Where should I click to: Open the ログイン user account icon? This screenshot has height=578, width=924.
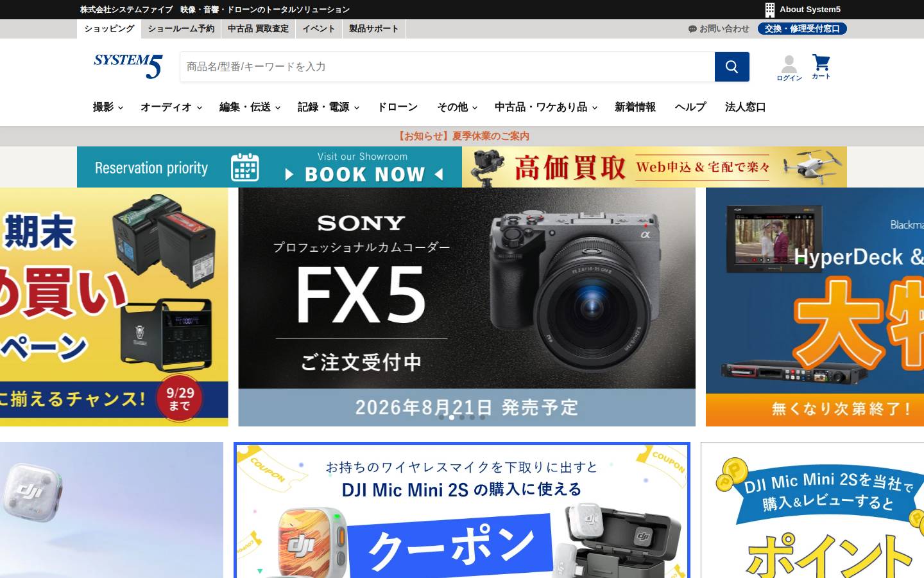pos(789,68)
